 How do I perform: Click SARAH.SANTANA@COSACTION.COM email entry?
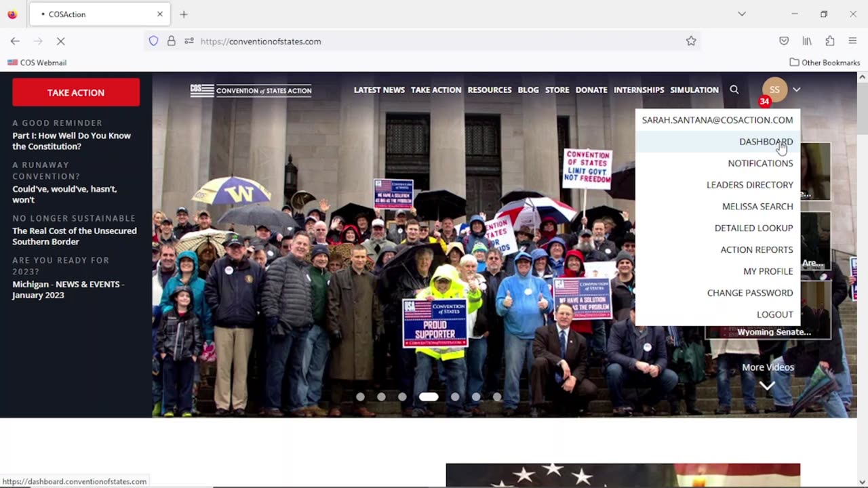click(717, 120)
